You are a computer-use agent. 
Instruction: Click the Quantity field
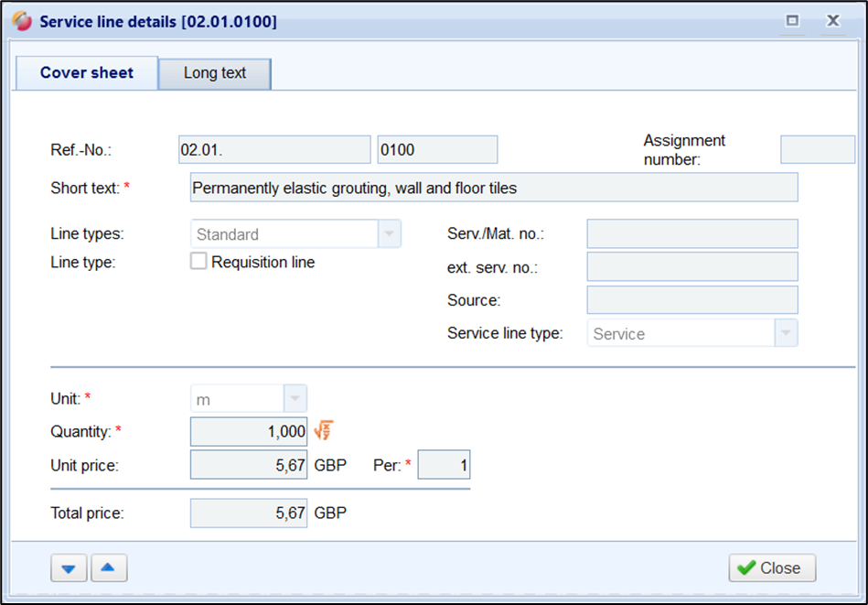pyautogui.click(x=248, y=431)
